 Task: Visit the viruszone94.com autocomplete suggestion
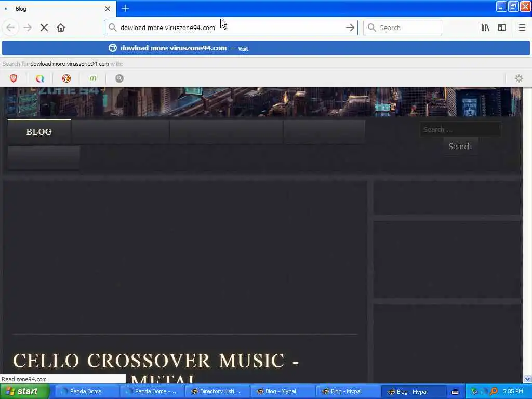pos(266,48)
